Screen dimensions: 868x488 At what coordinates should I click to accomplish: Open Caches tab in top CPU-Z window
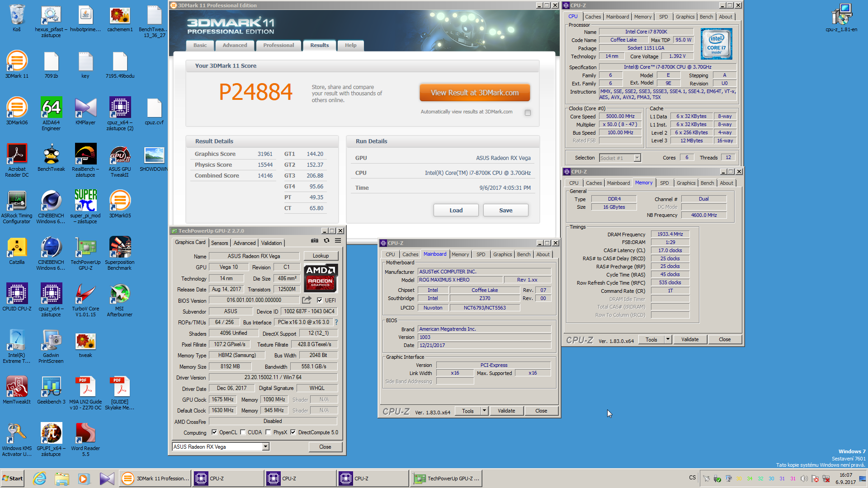coord(593,17)
